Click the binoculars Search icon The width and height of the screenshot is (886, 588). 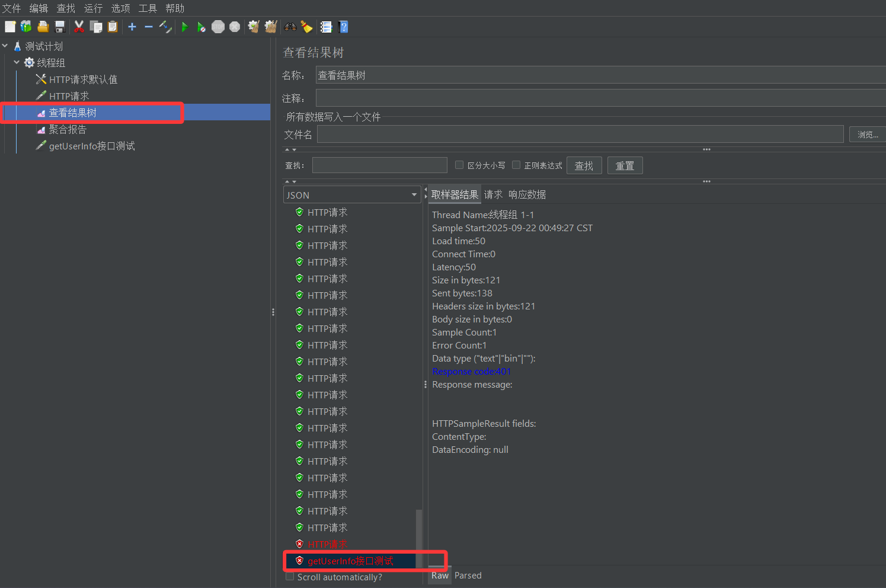[290, 27]
